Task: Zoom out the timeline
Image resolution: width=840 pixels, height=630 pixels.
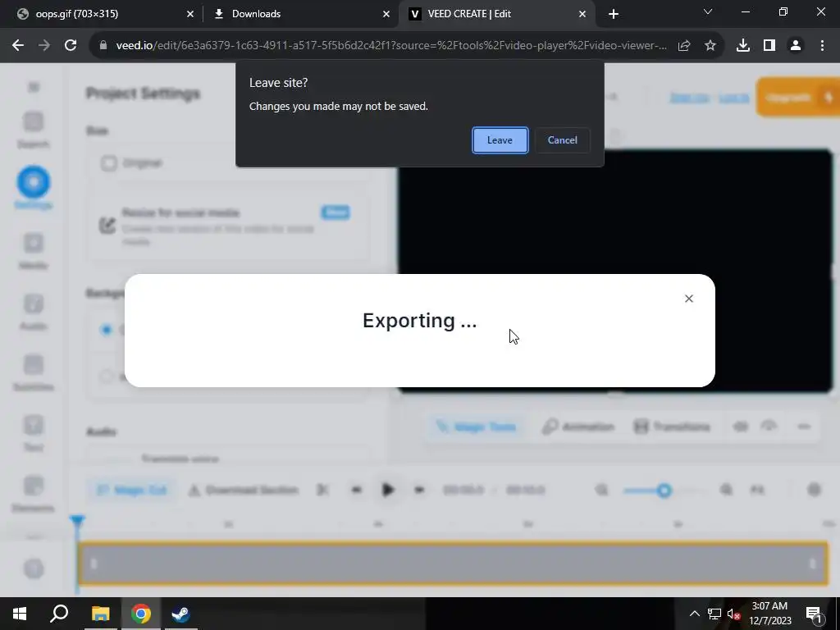Action: click(602, 490)
